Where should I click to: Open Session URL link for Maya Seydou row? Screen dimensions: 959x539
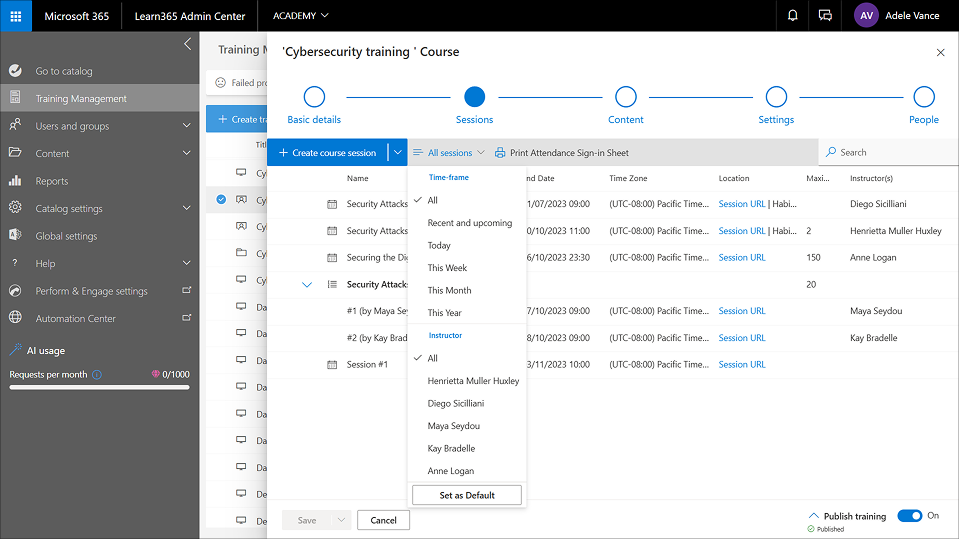(x=742, y=311)
